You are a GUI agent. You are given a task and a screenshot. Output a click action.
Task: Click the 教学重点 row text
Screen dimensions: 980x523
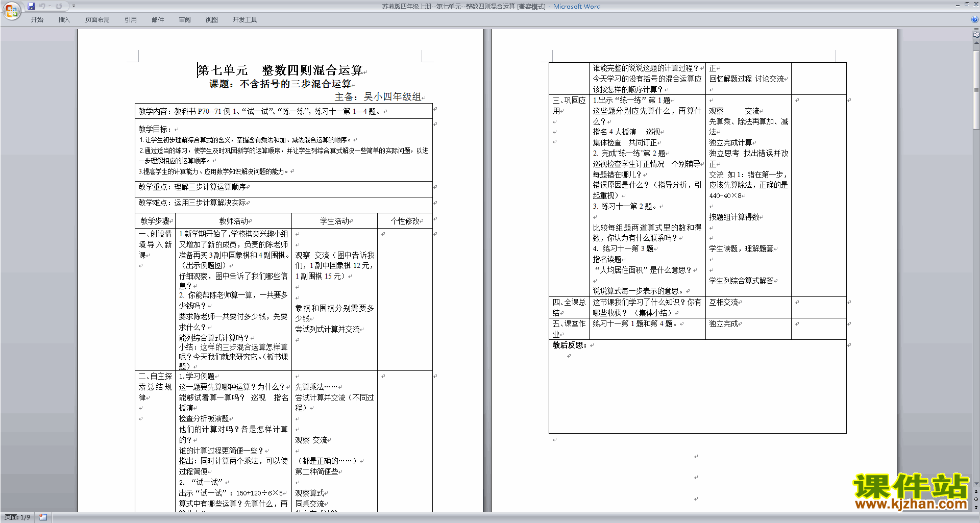click(x=192, y=187)
